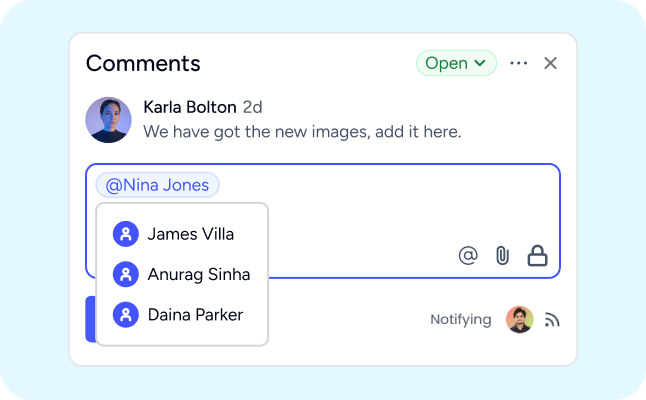Select Anurag Sinha from mention list
Viewport: 646px width, 400px height.
pos(198,274)
